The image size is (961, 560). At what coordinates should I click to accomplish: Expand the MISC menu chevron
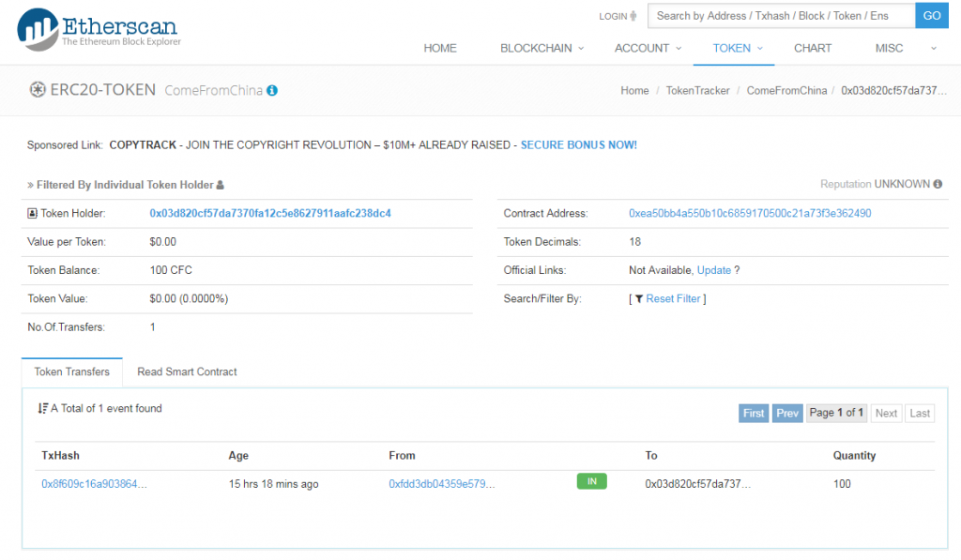(934, 49)
